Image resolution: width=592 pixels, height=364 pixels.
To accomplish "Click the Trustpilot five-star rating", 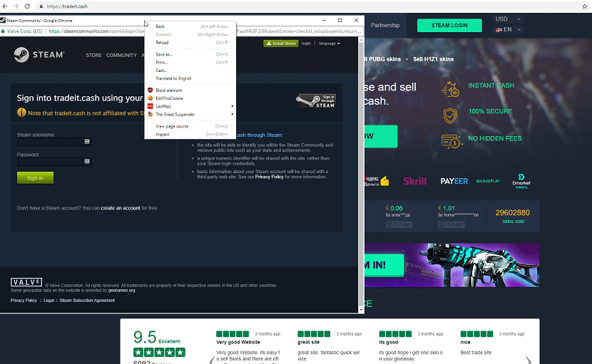I will [x=159, y=353].
